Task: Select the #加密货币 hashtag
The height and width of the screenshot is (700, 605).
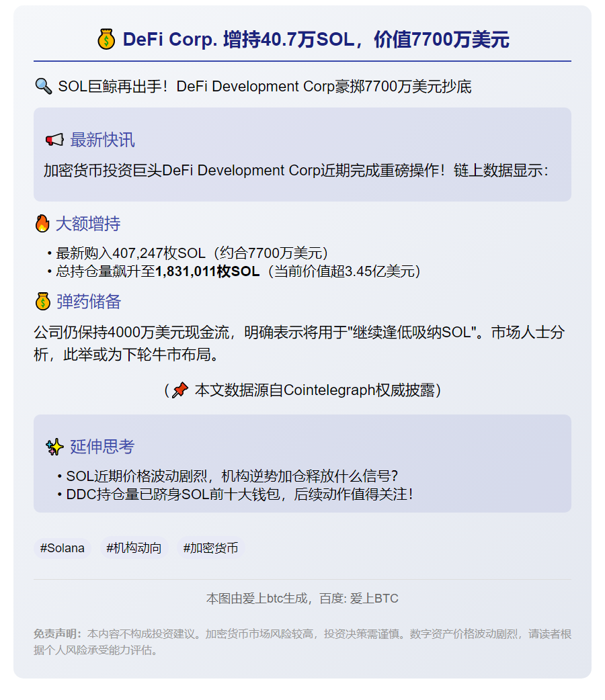Action: click(x=210, y=548)
